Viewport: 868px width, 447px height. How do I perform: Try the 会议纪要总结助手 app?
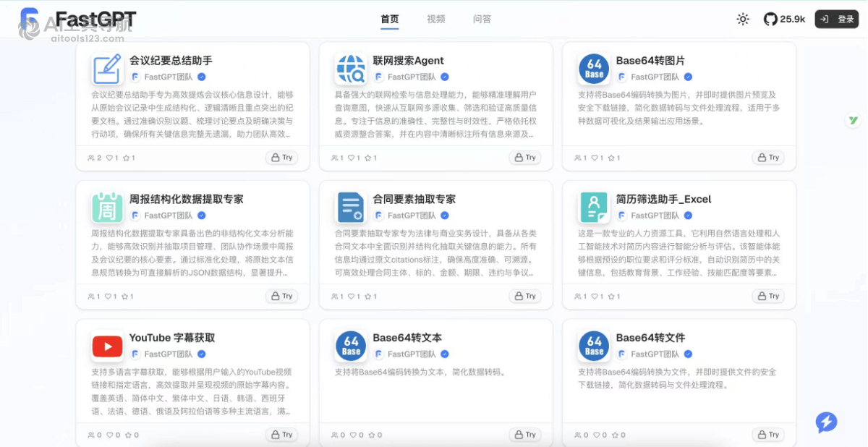[282, 157]
